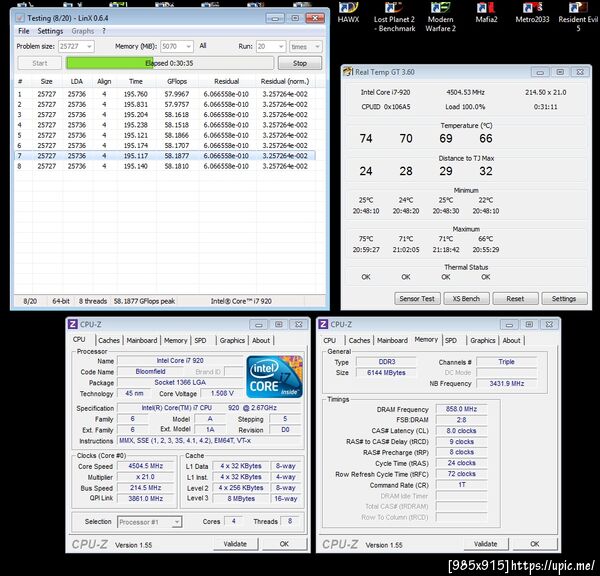Click the 4504.53 MHz clock value in Real Temp
600x576 pixels.
tap(465, 92)
